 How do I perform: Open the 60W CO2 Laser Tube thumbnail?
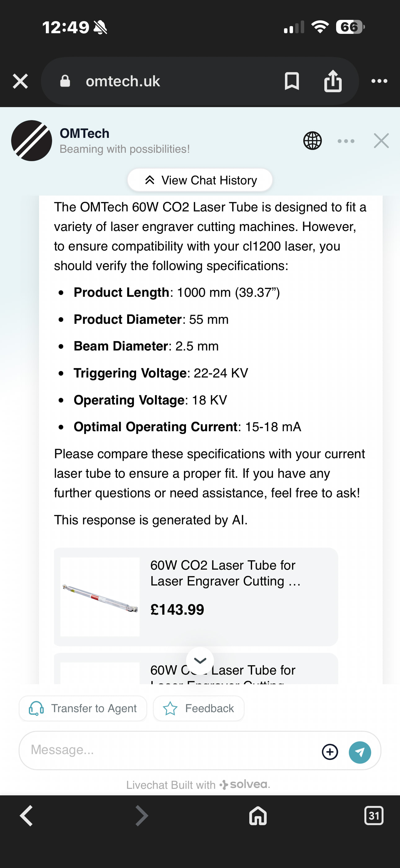100,597
